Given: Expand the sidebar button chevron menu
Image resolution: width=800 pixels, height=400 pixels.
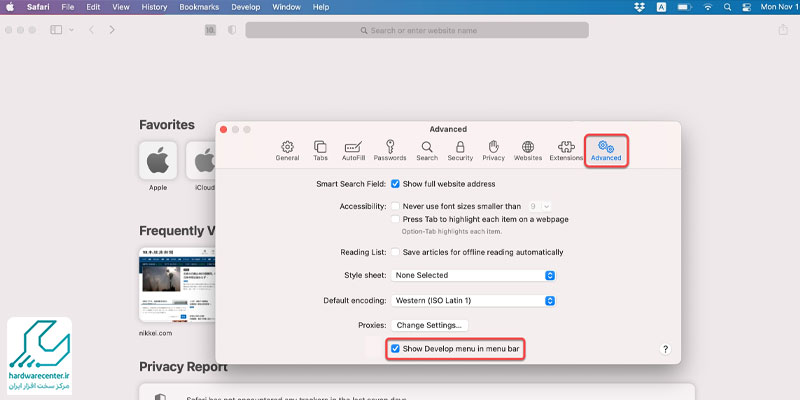Looking at the screenshot, I should [71, 30].
